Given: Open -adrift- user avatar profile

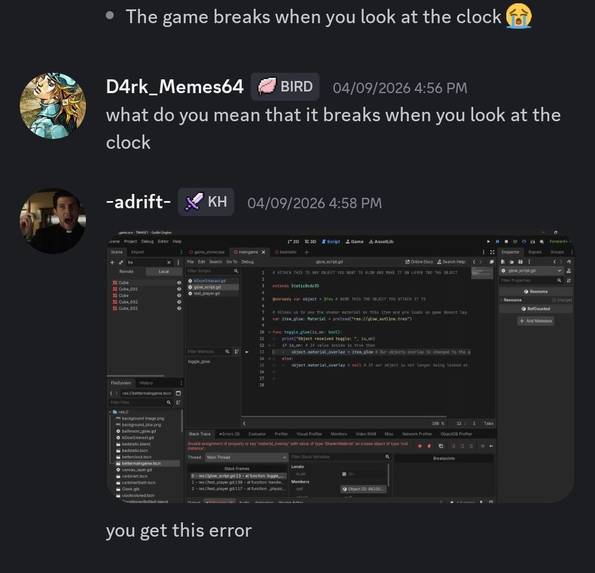Looking at the screenshot, I should (x=53, y=221).
